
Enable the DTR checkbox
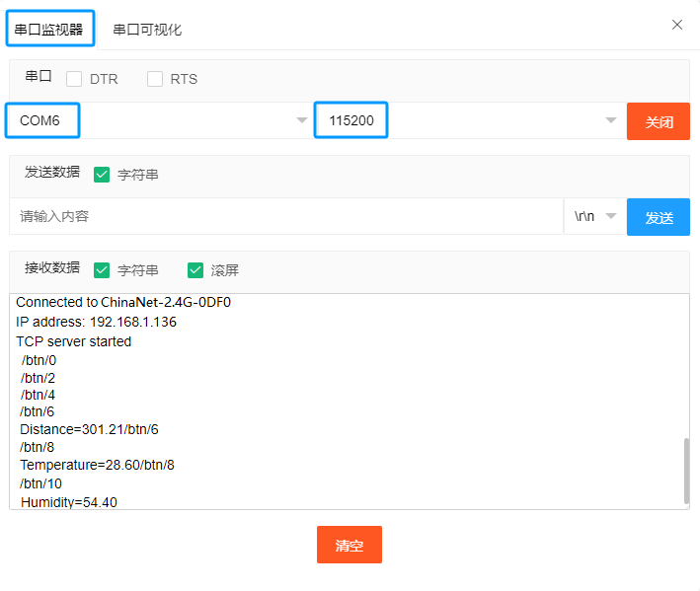tap(74, 79)
